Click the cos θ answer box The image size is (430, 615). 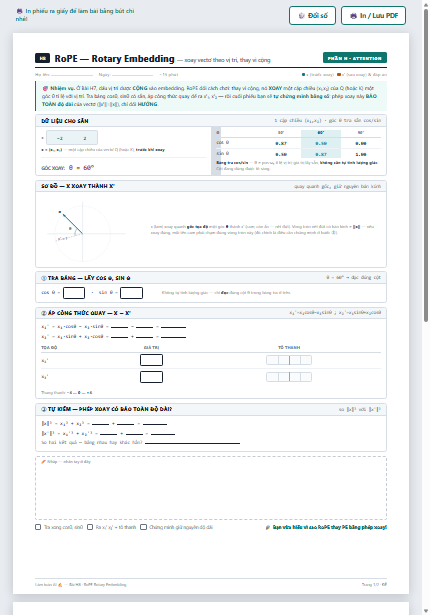point(74,293)
